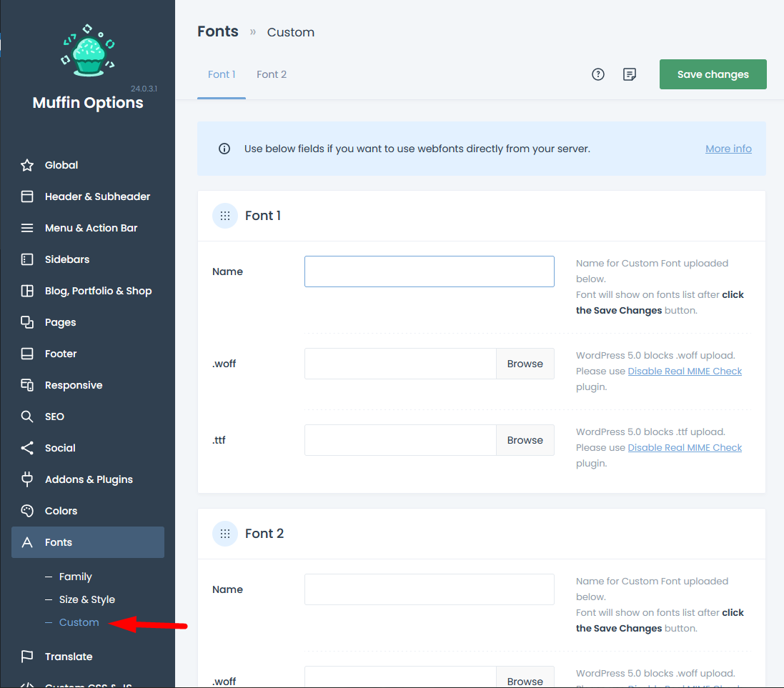Click the Global star icon
784x688 pixels.
(27, 165)
